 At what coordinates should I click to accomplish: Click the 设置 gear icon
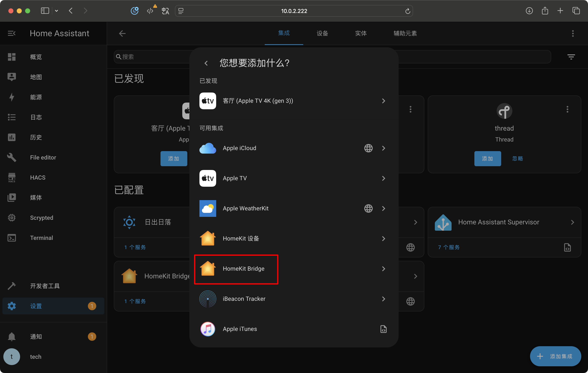12,306
